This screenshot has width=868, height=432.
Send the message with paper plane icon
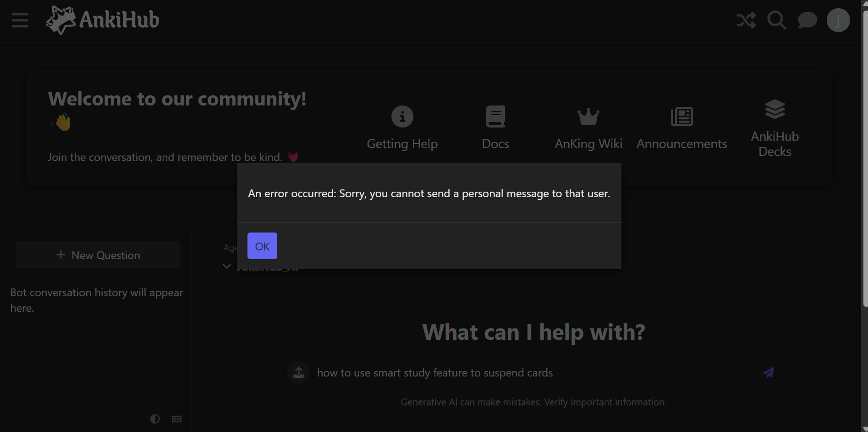coord(769,372)
